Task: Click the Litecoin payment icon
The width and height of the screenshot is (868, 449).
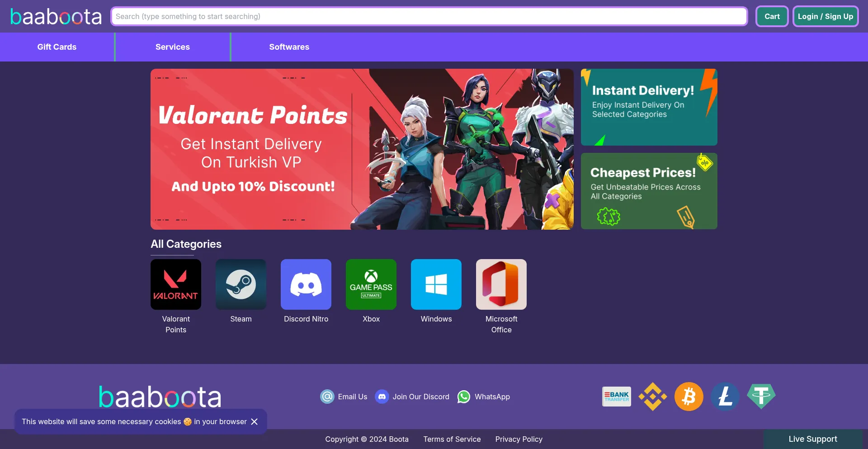Action: (x=725, y=397)
